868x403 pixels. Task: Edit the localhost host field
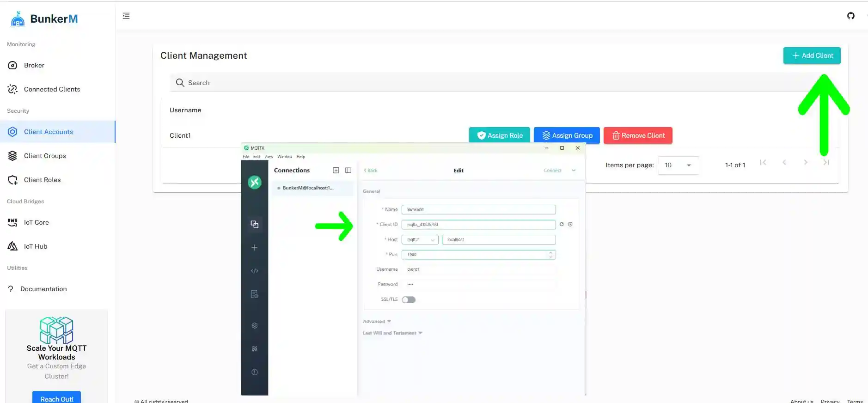pos(499,239)
